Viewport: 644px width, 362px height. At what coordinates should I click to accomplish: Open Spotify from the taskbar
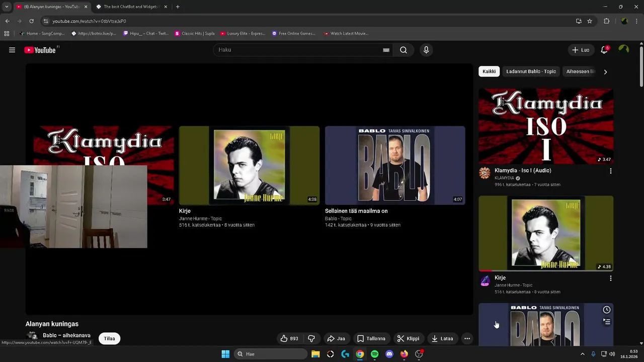[374, 354]
